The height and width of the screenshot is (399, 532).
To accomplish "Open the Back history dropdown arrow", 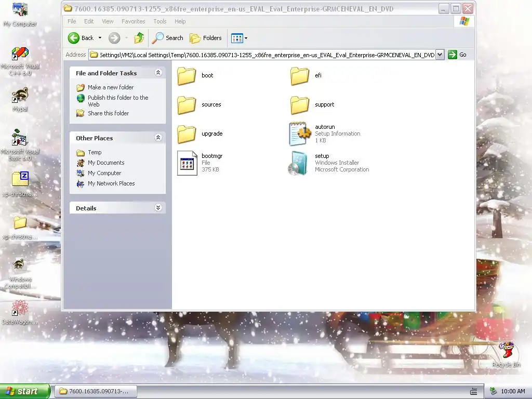I will tap(100, 38).
